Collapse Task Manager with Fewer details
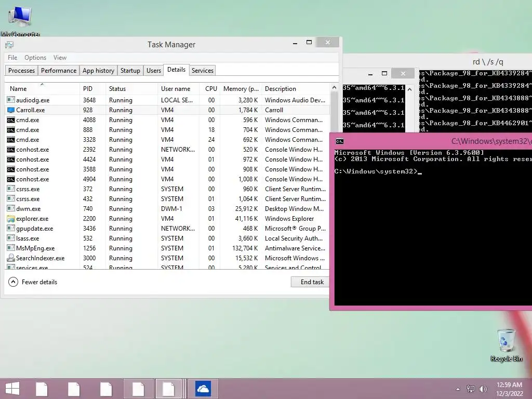Screen dimensions: 532x399 tap(33, 282)
